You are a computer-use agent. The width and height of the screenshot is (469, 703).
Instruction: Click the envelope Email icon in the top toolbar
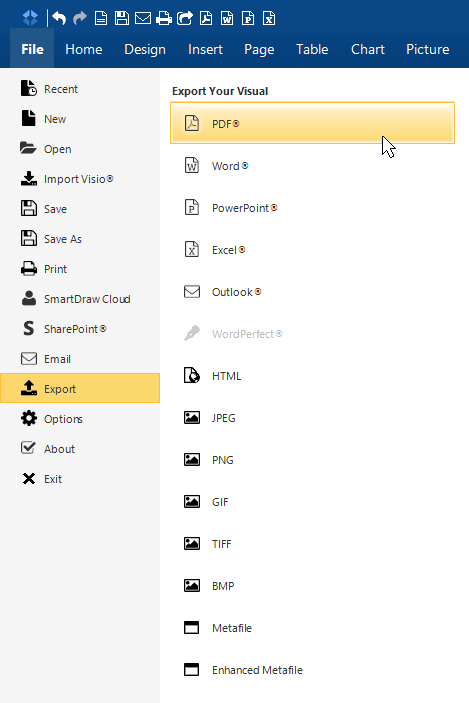tap(143, 18)
